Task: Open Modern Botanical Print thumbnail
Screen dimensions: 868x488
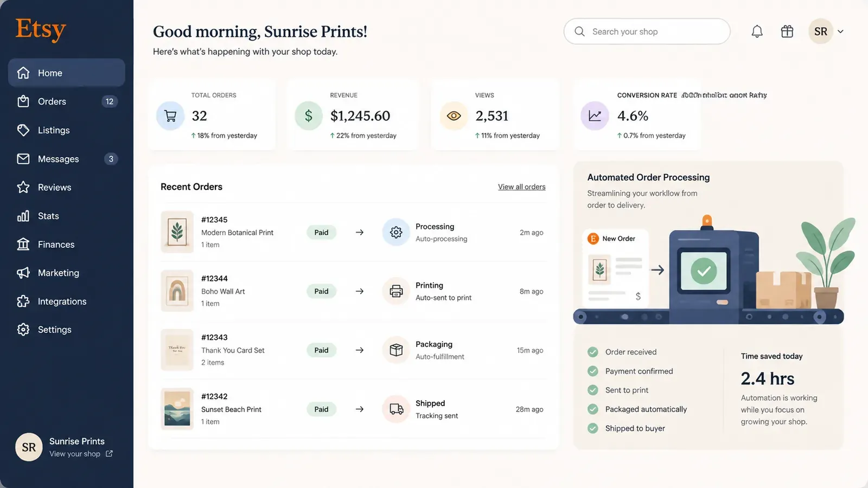Action: coord(177,232)
